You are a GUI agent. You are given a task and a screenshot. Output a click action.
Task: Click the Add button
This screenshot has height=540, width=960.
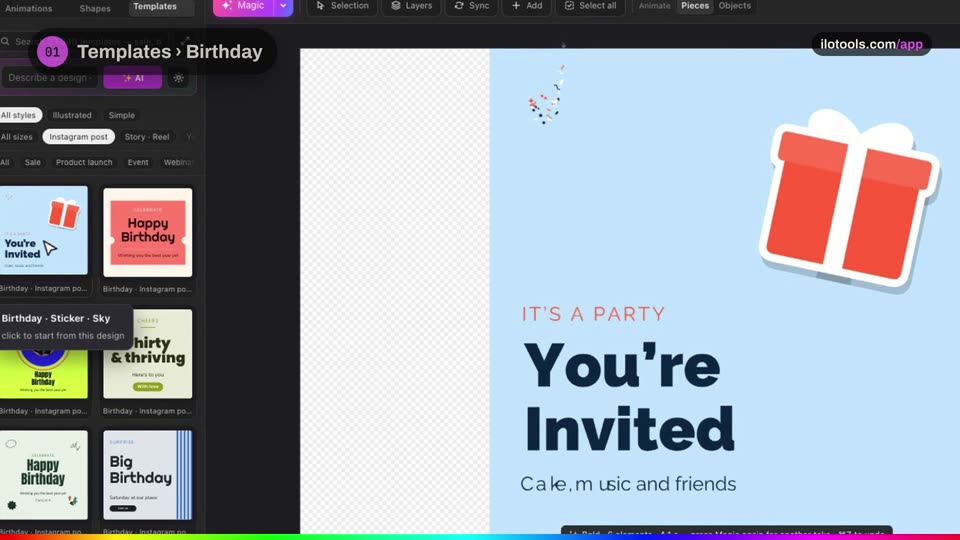pyautogui.click(x=527, y=6)
